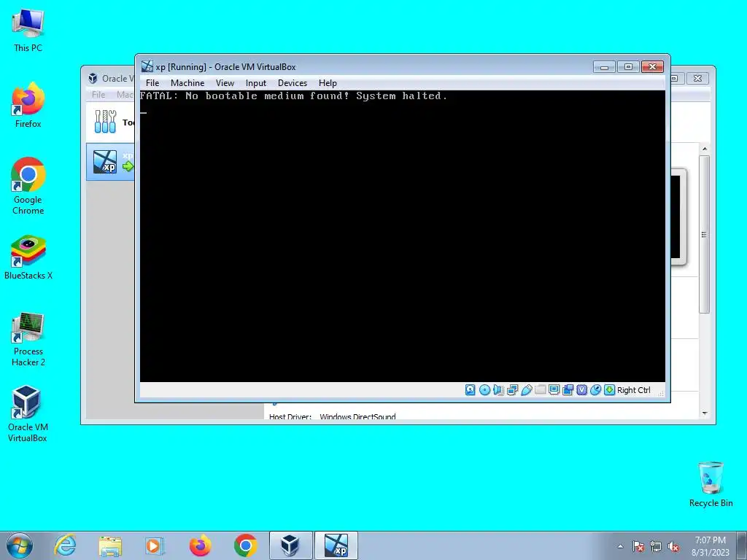This screenshot has width=747, height=560.
Task: Open the Help menu
Action: [x=328, y=83]
